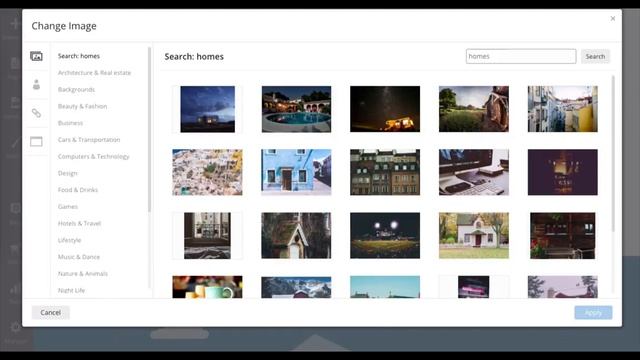Image resolution: width=640 pixels, height=360 pixels.
Task: Open the people images sidebar icon
Action: click(x=36, y=84)
